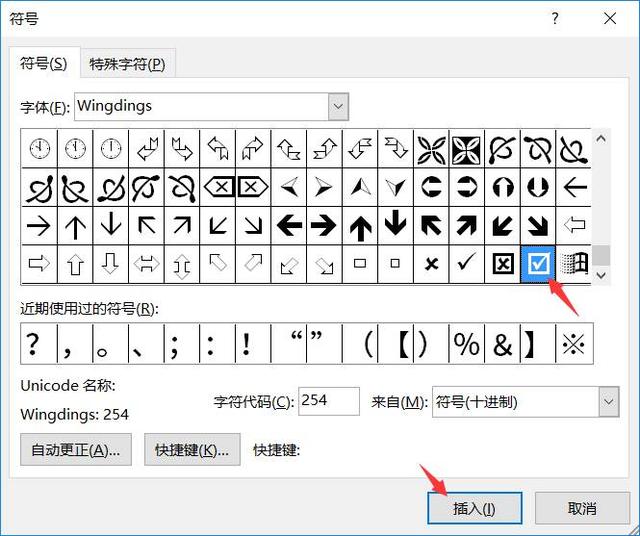640x536 pixels.
Task: Click the help question mark button
Action: 555,18
